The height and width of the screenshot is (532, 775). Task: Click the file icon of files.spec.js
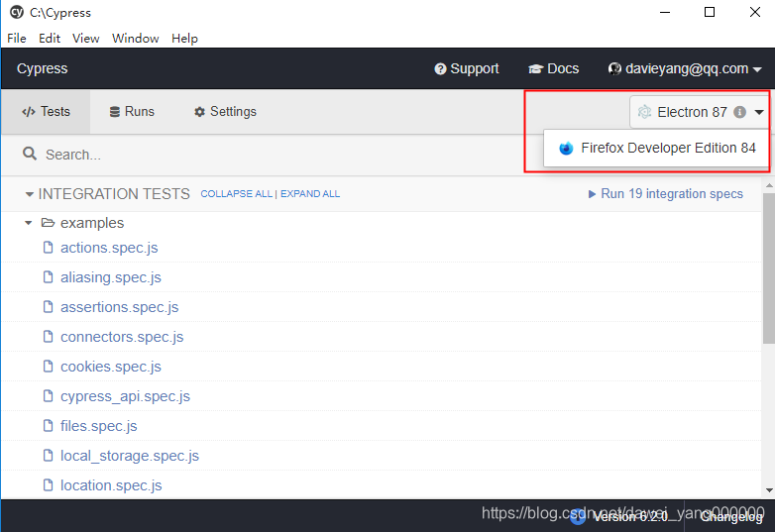pos(48,425)
